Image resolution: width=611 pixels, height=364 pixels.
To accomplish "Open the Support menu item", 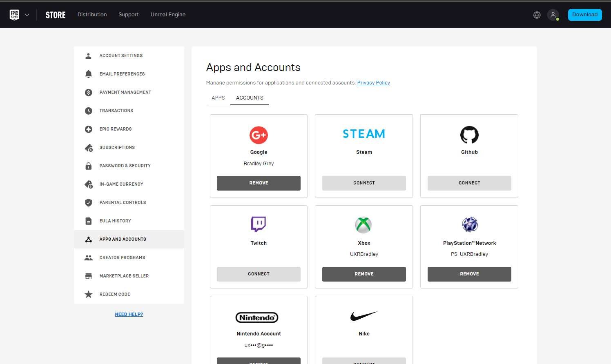I will tap(129, 15).
